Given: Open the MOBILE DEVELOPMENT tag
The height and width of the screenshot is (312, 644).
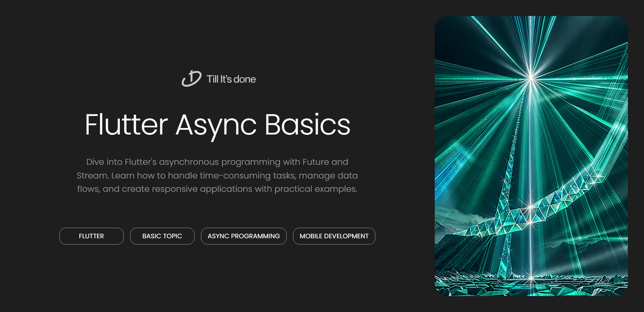Looking at the screenshot, I should [334, 236].
